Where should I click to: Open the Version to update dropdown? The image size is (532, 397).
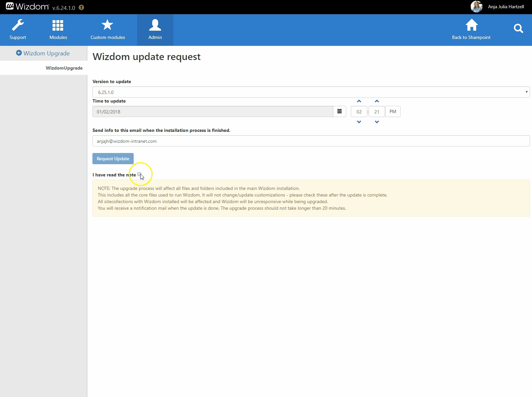coord(311,92)
